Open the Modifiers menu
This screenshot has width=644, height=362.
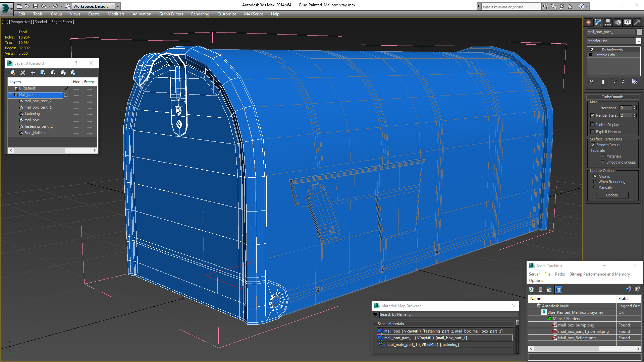click(116, 14)
